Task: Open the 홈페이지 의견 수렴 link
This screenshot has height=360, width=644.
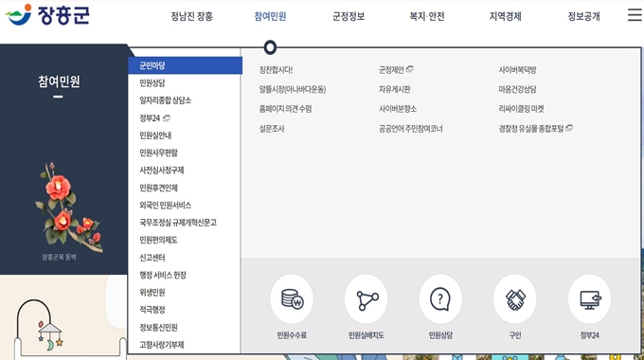Action: click(x=285, y=109)
